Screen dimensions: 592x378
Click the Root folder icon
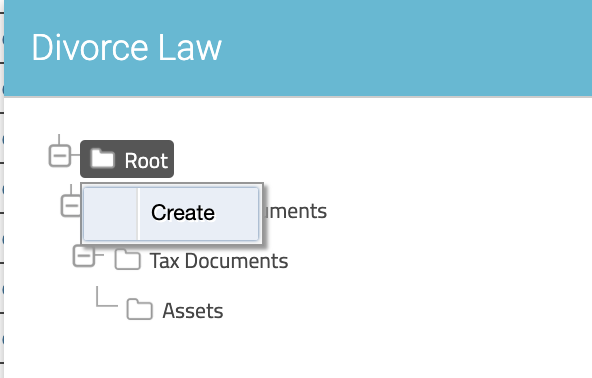(103, 159)
